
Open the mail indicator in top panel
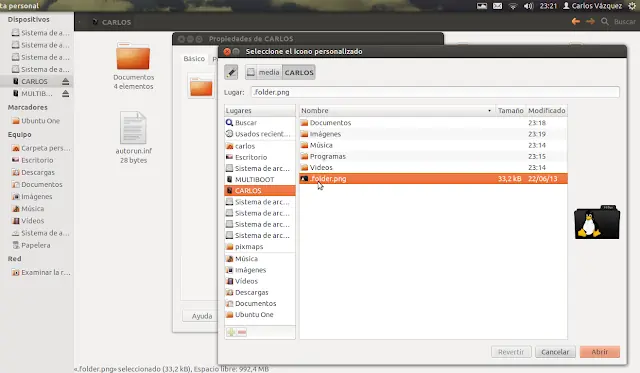pyautogui.click(x=497, y=6)
